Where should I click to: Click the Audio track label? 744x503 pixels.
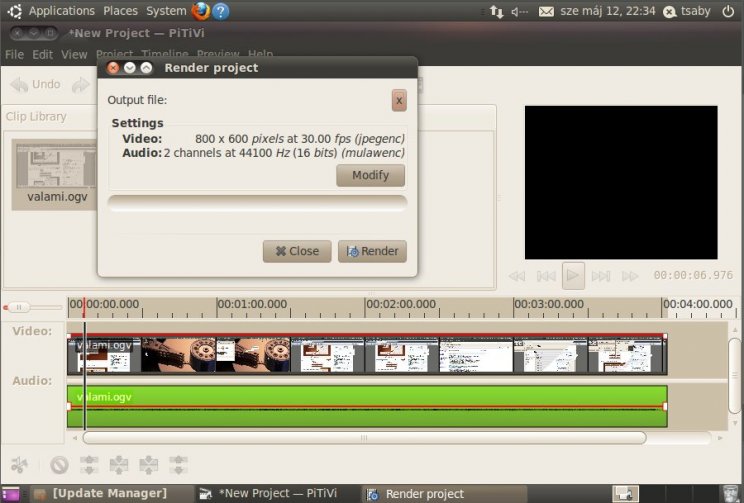pos(32,381)
